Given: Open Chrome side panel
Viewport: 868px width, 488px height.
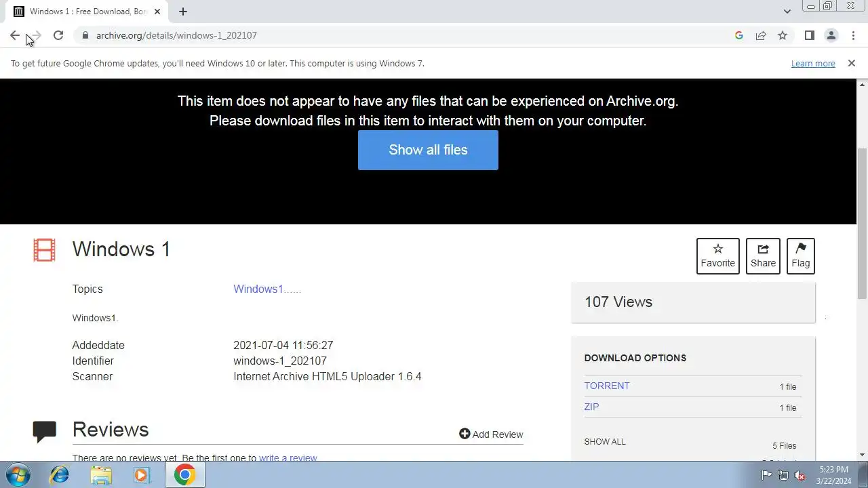Looking at the screenshot, I should (x=809, y=35).
